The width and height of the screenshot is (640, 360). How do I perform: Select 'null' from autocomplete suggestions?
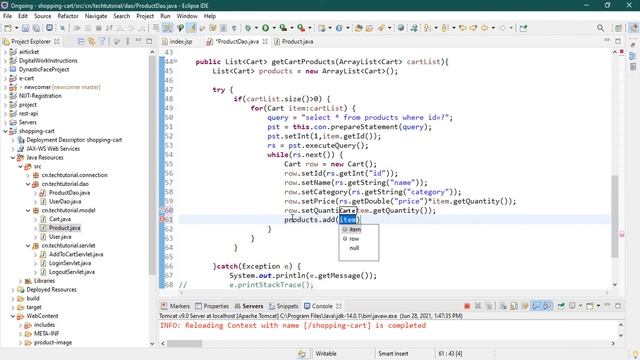click(354, 248)
